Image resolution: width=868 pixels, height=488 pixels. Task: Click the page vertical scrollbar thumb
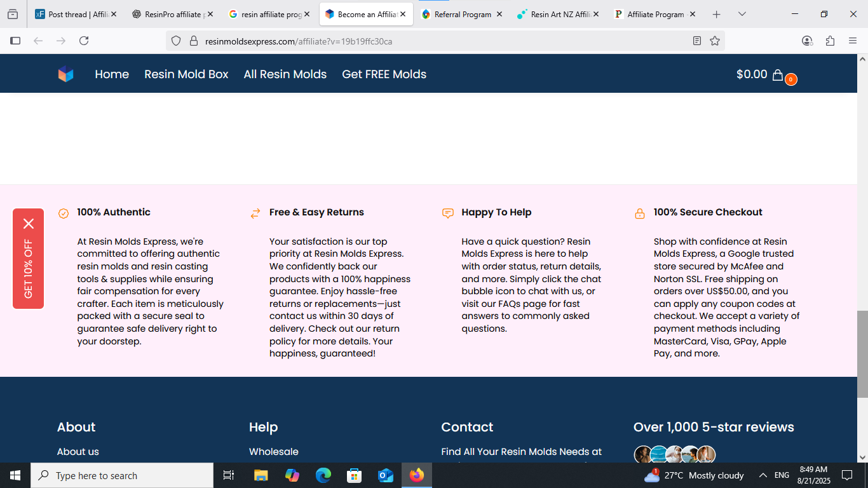[x=862, y=354]
